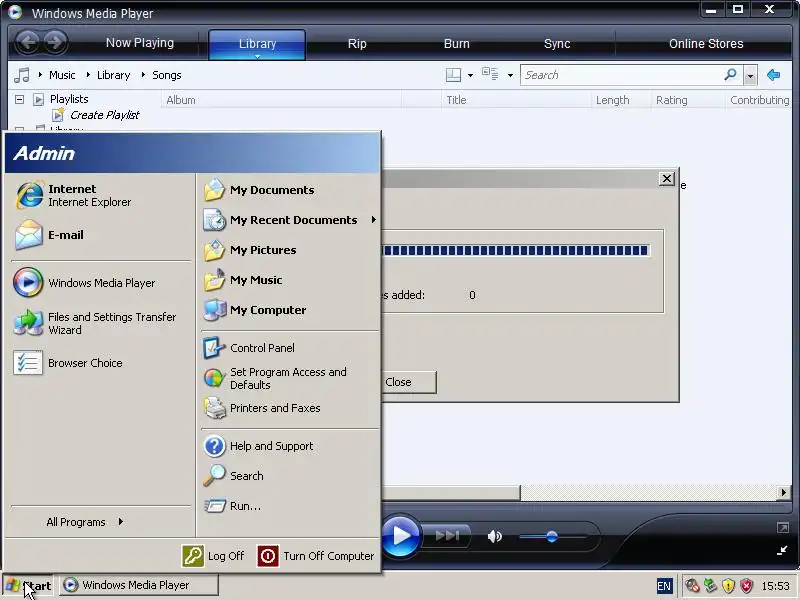Screen dimensions: 800x600
Task: Expand My Recent Documents submenu
Action: pyautogui.click(x=290, y=220)
